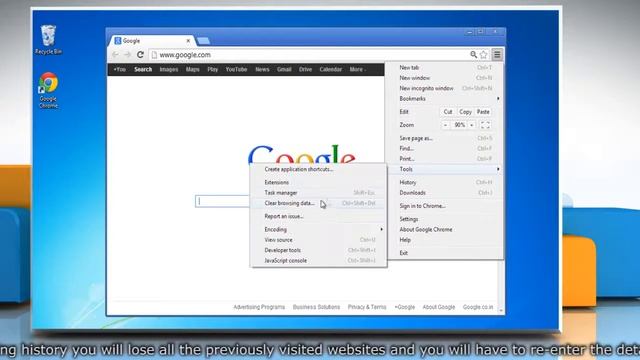Select Sign in to Chrome
The width and height of the screenshot is (640, 360).
point(445,206)
